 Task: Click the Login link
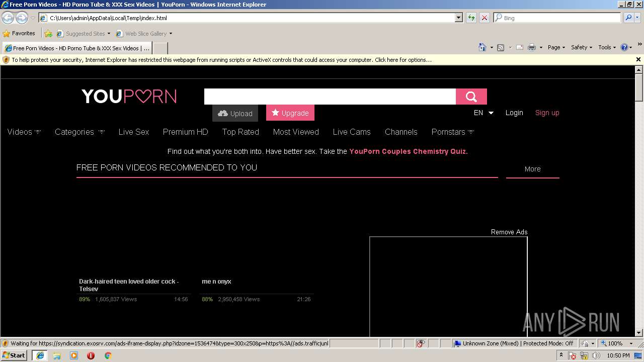pos(514,113)
